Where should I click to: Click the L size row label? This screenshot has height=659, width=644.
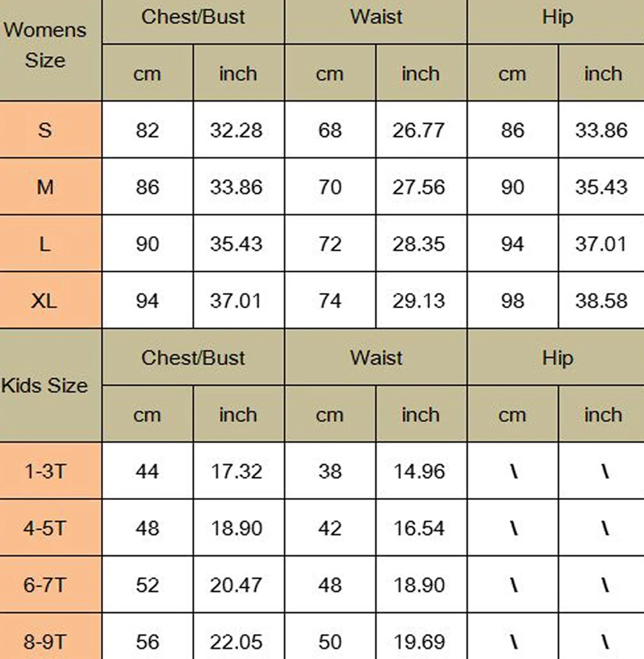[50, 243]
